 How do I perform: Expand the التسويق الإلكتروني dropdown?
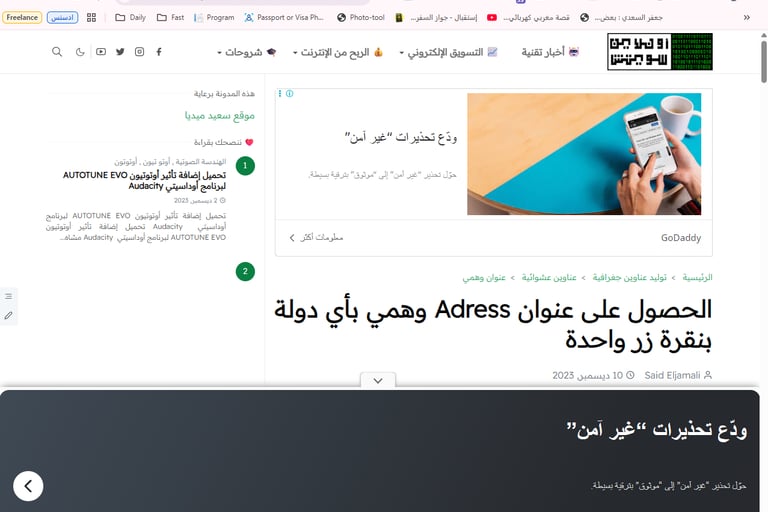[x=448, y=52]
